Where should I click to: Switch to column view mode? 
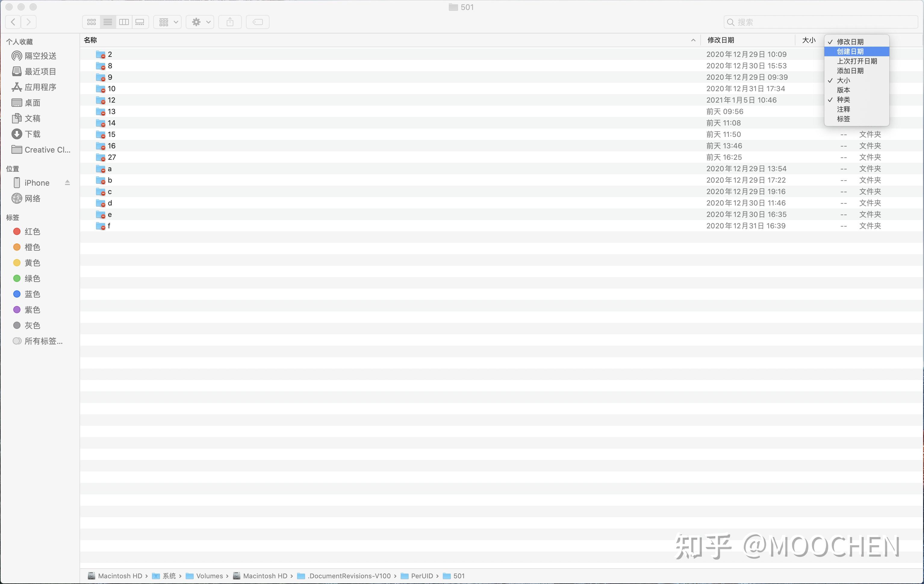124,22
